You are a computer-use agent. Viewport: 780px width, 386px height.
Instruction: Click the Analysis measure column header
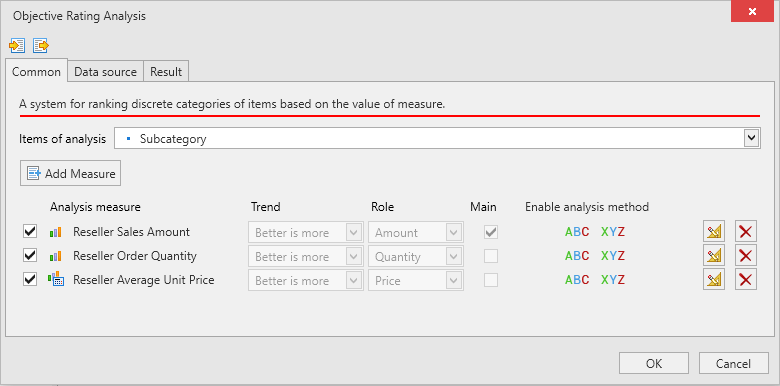(95, 206)
